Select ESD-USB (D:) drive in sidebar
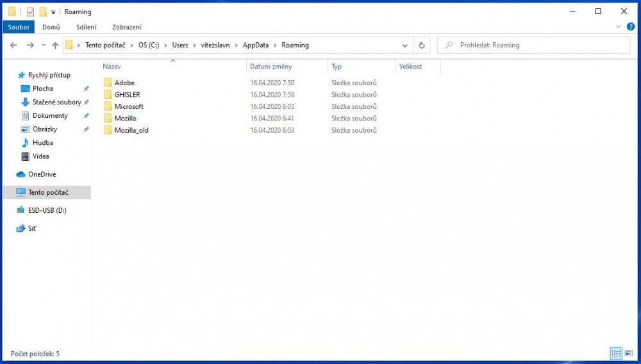This screenshot has height=364, width=641. tap(47, 210)
